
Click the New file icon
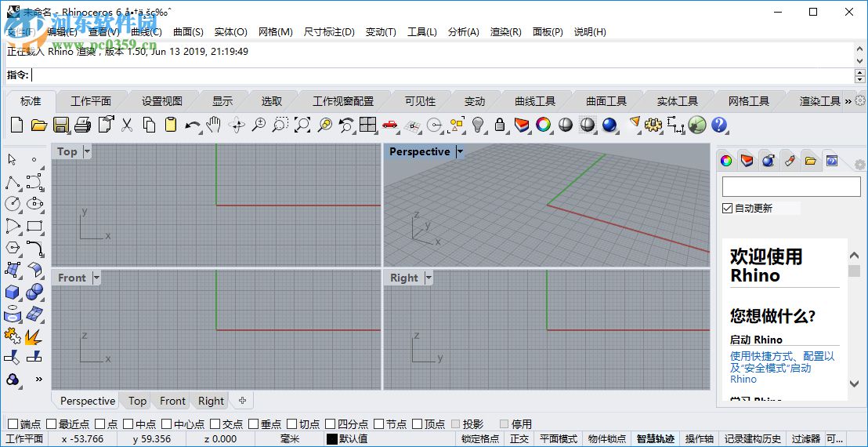coord(16,125)
